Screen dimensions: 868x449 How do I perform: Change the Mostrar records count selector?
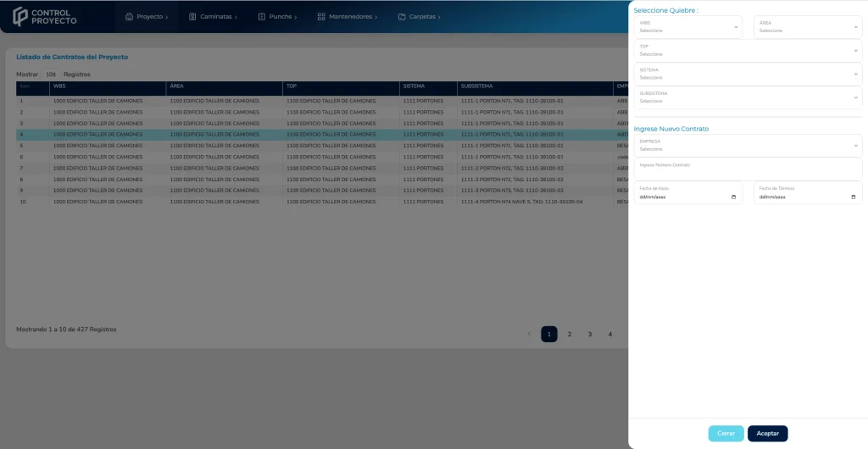click(x=51, y=75)
